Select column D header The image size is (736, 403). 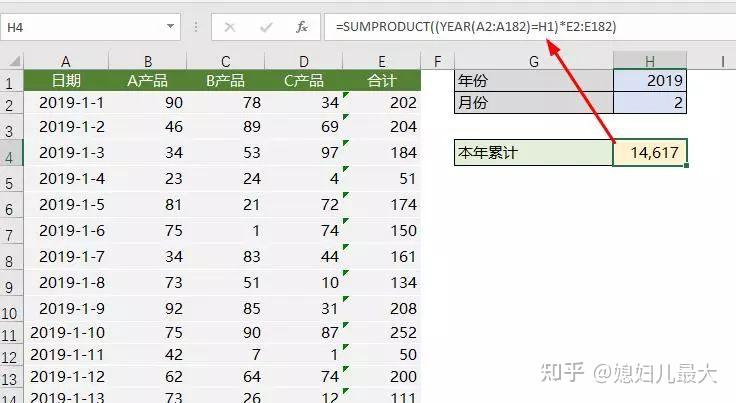point(304,61)
